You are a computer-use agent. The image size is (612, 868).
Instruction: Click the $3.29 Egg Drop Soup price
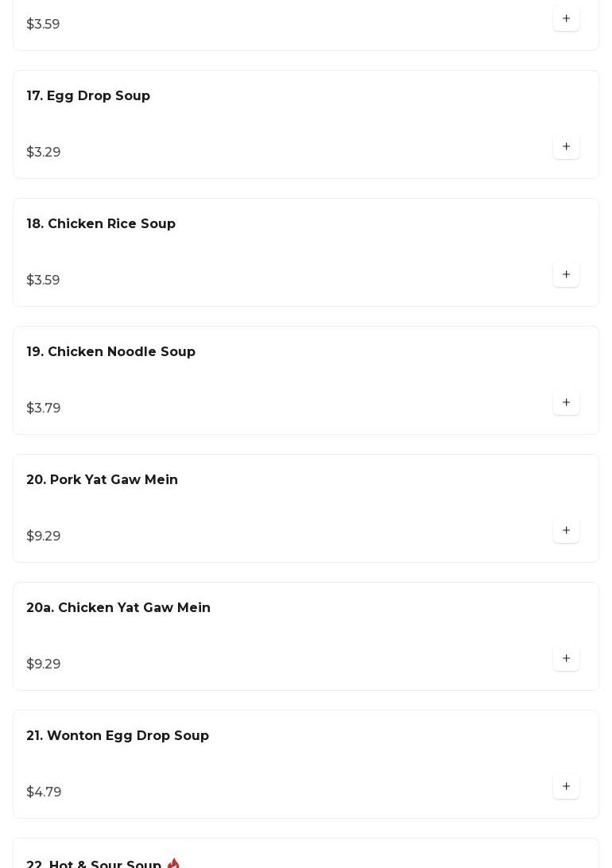44,153
